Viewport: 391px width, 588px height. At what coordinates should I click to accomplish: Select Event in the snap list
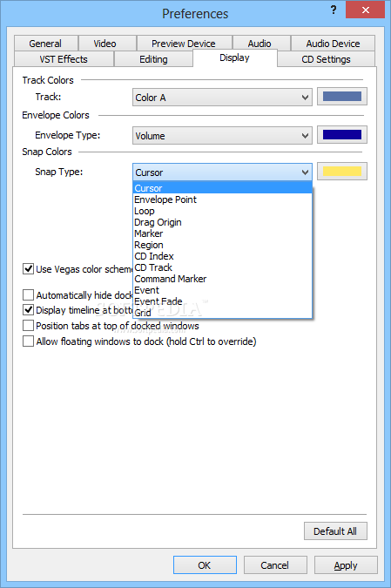coord(222,290)
